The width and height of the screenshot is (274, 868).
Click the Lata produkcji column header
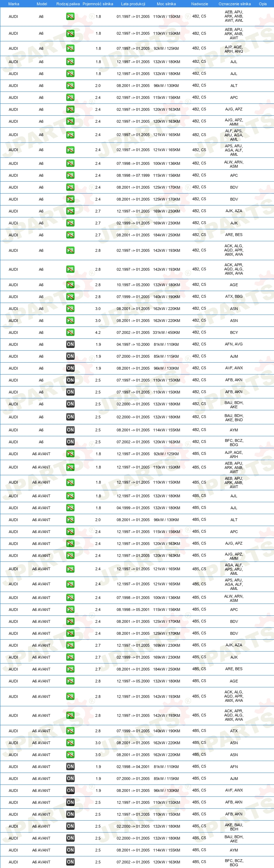pyautogui.click(x=133, y=4)
